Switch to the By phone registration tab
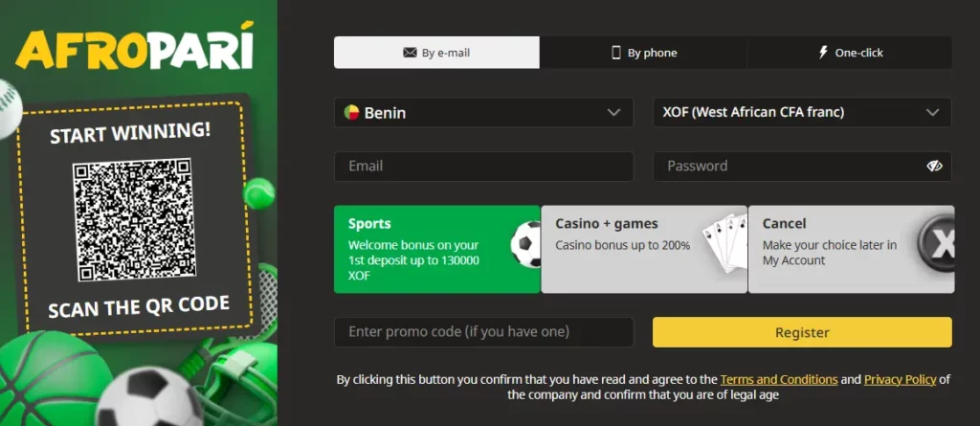Screen dimensions: 980x426 (644, 53)
